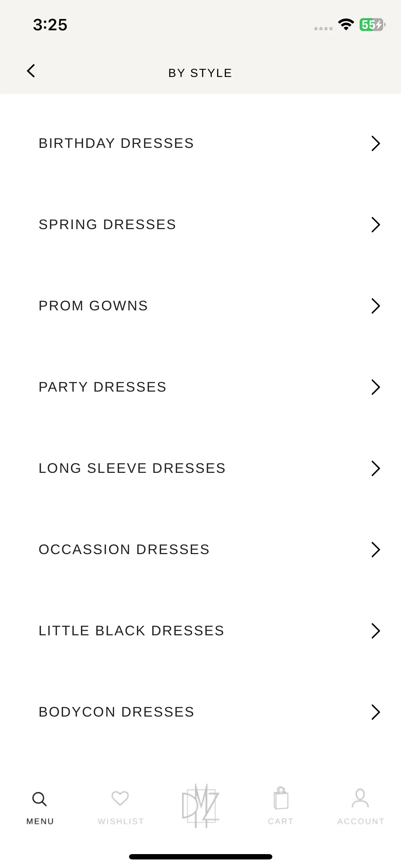The height and width of the screenshot is (868, 401).
Task: Tap the battery status indicator
Action: coord(372,25)
